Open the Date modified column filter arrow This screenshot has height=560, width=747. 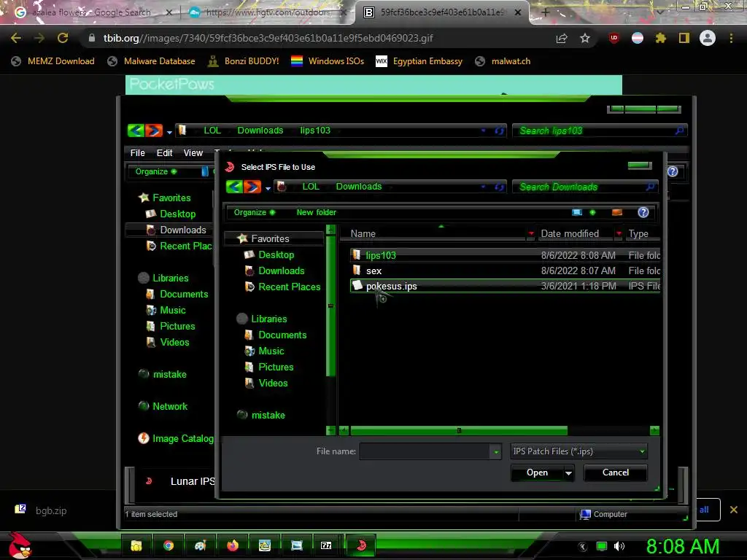click(x=619, y=234)
